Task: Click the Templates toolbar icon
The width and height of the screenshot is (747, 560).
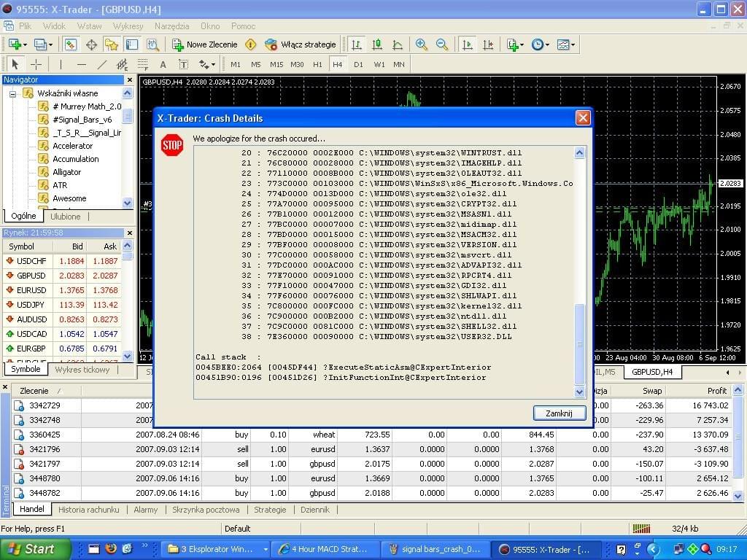Action: coord(562,44)
